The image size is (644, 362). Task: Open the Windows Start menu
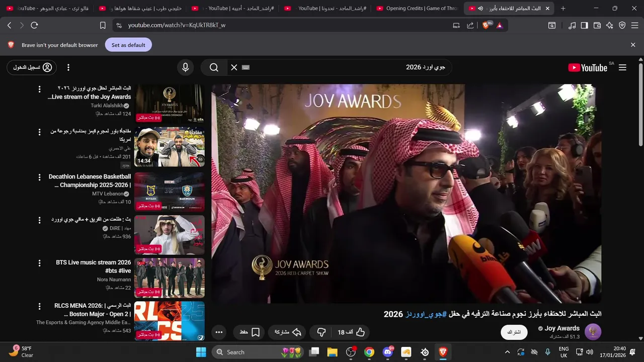(201, 352)
